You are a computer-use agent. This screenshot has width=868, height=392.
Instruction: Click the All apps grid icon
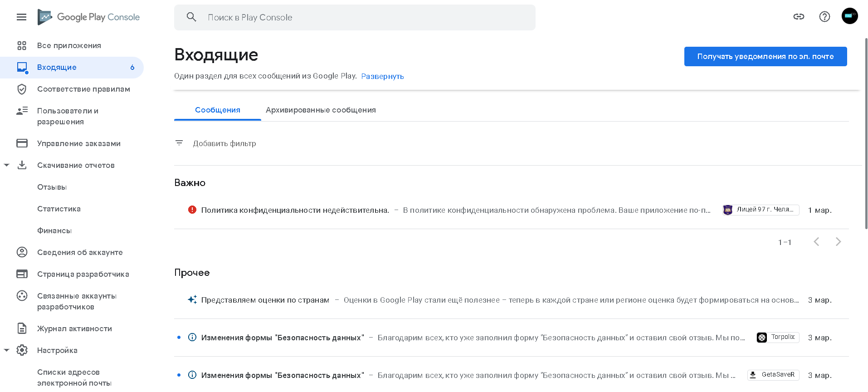pos(22,45)
